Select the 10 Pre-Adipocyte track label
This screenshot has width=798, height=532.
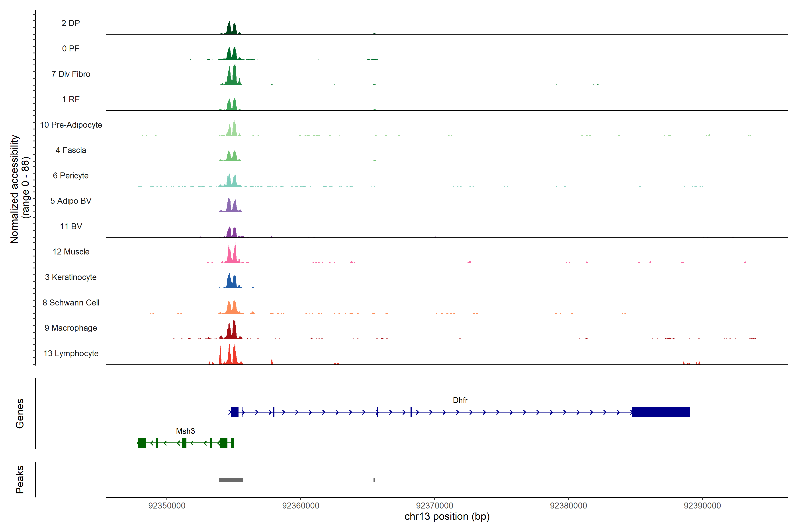tap(71, 125)
